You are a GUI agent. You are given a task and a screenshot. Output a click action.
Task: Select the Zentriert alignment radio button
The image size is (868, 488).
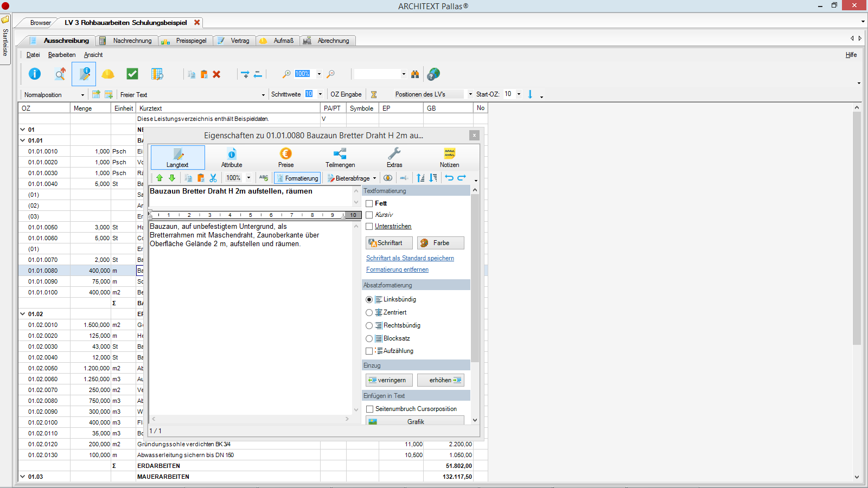coord(369,312)
